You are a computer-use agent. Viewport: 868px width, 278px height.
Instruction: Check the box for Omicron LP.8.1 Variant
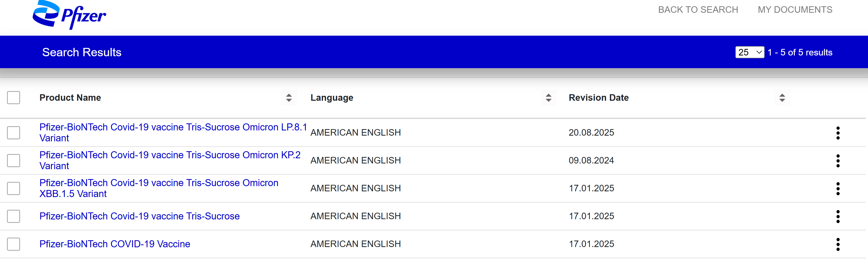(14, 133)
